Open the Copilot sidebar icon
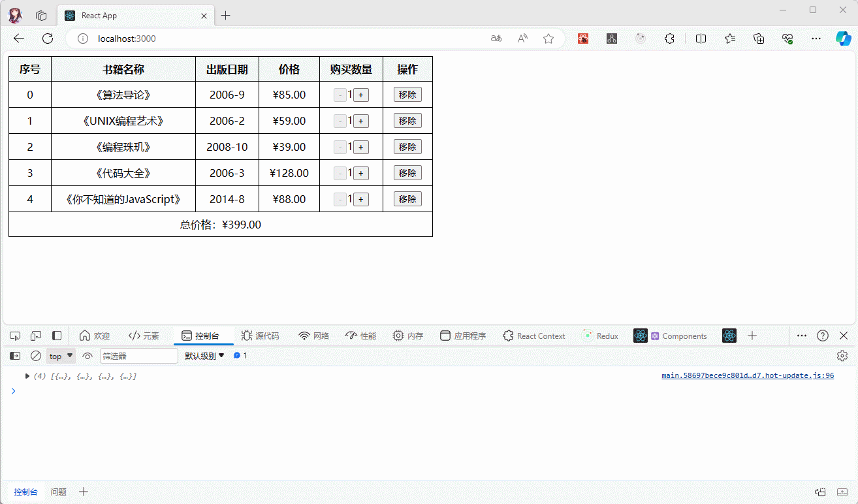The width and height of the screenshot is (858, 504). 843,39
